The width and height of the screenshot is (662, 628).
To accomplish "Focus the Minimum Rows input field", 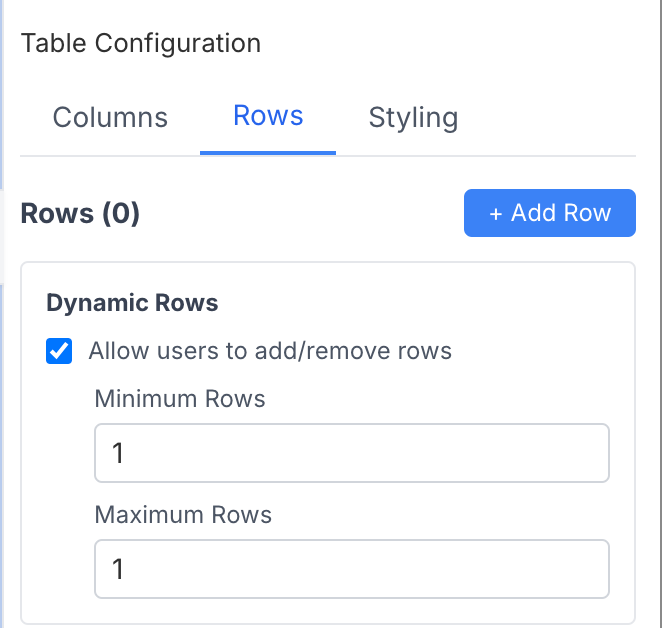I will pyautogui.click(x=351, y=453).
